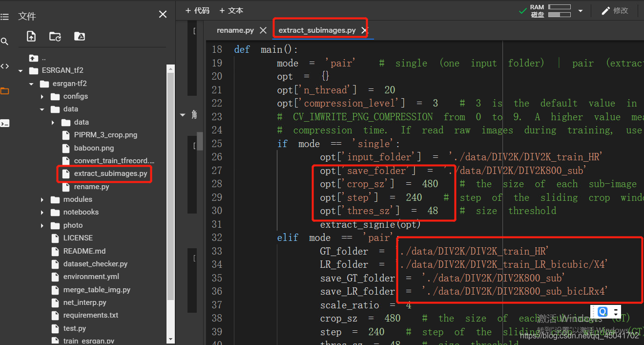Click the photo folder icon
Screen dimensions: 644x345
(x=55, y=225)
